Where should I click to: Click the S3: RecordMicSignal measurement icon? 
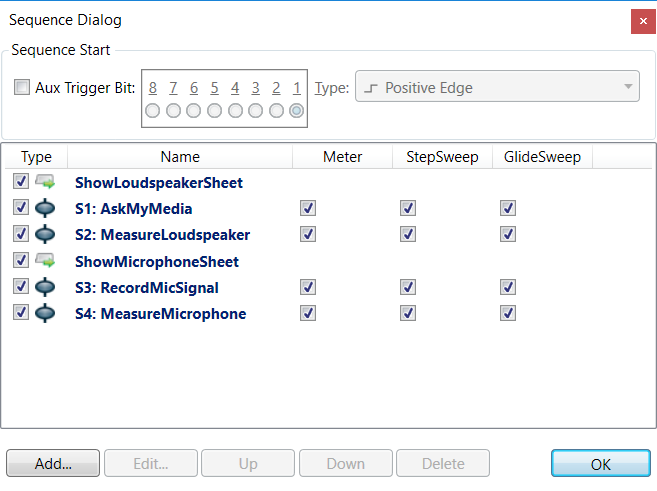[x=46, y=287]
